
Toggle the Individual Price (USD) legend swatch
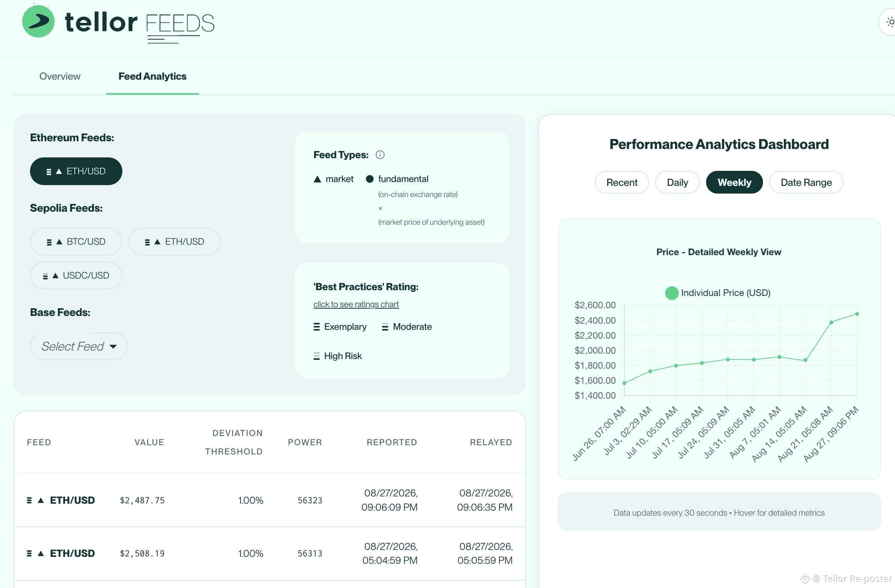672,293
